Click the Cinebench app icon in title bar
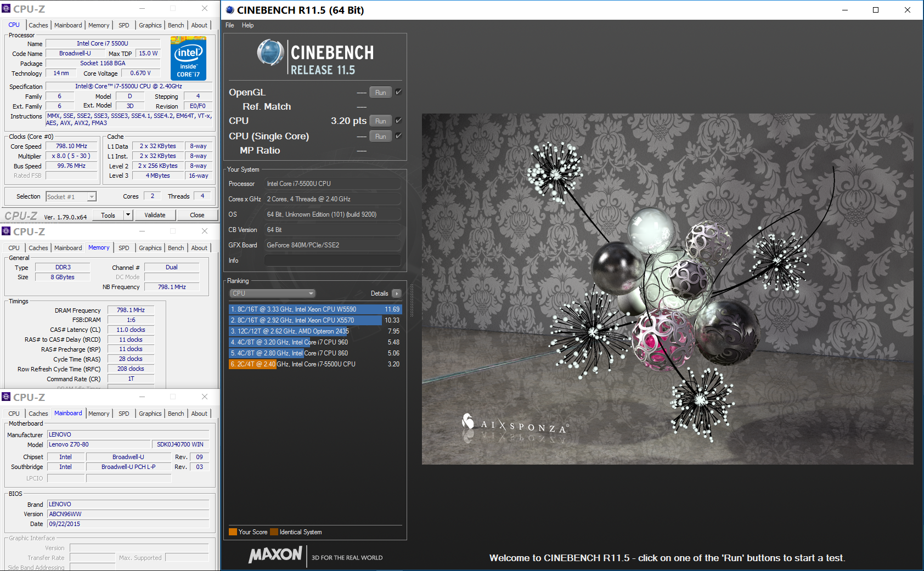Image resolution: width=924 pixels, height=571 pixels. [230, 10]
